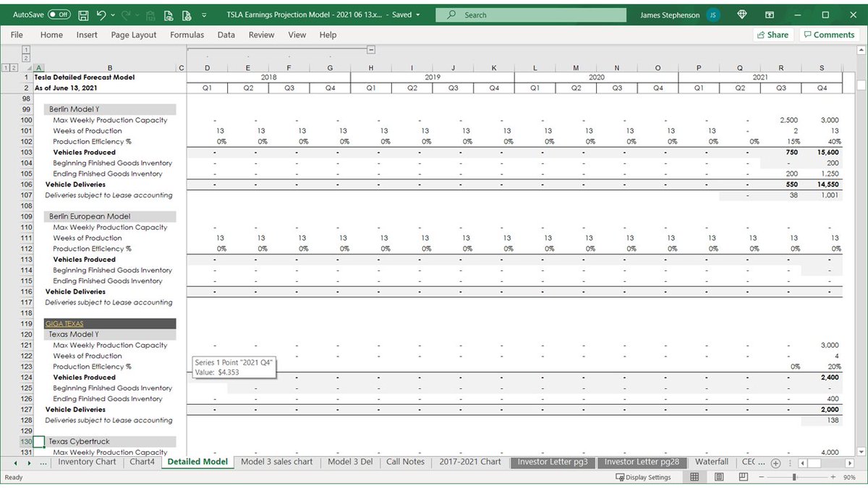
Task: Switch to the Chart4 sheet
Action: (142, 462)
